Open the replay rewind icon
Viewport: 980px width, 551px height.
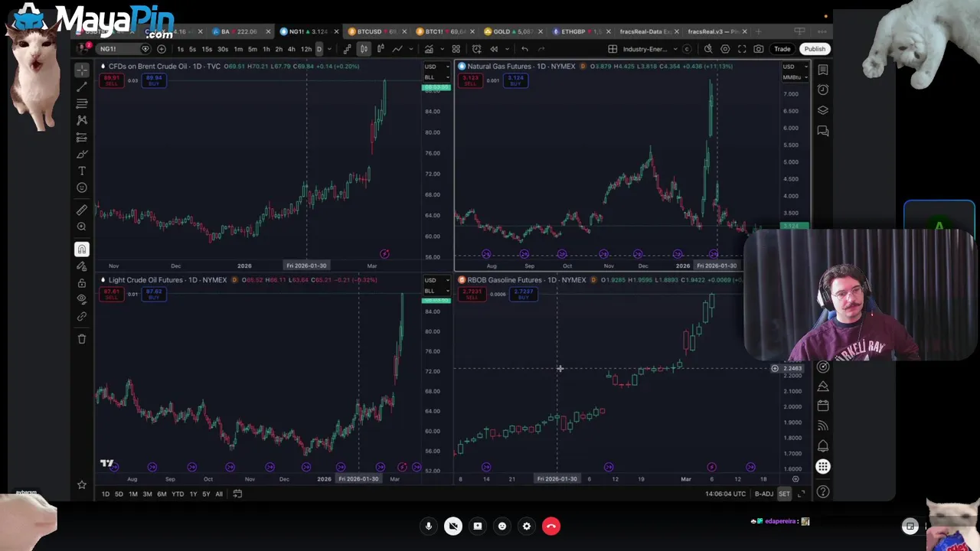[x=494, y=49]
